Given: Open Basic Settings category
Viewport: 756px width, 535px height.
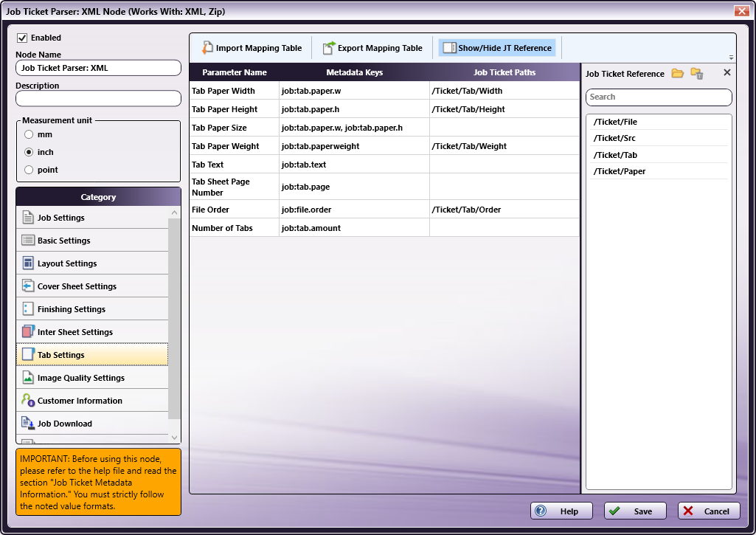Looking at the screenshot, I should click(x=92, y=241).
